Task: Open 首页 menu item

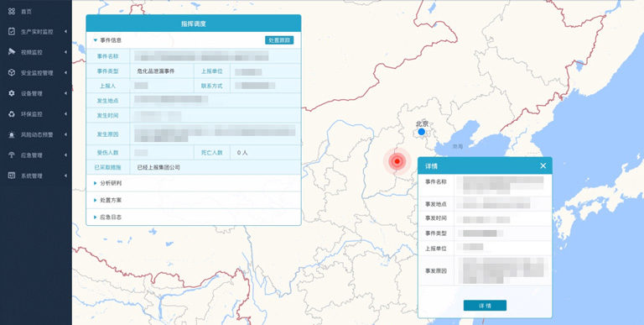Action: (x=26, y=12)
